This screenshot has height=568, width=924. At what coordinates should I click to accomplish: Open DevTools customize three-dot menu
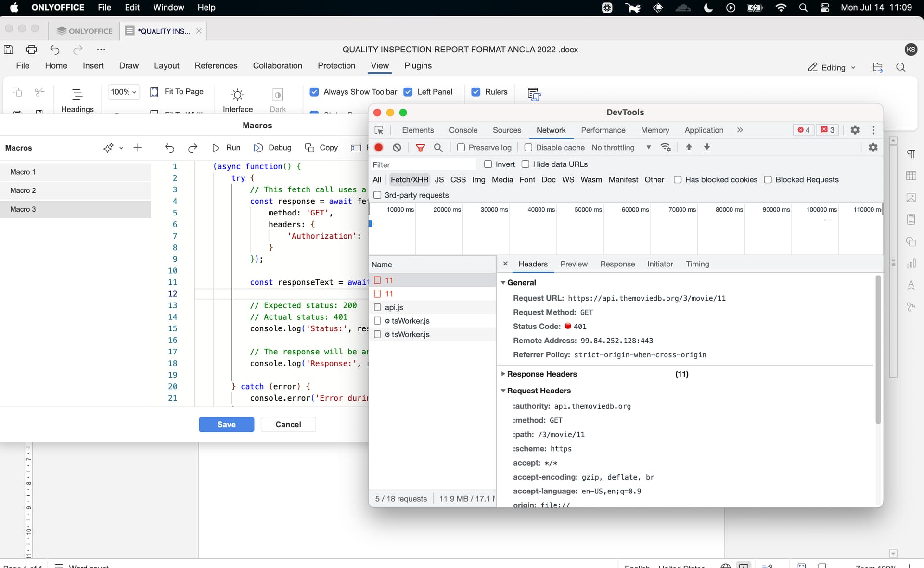tap(873, 130)
